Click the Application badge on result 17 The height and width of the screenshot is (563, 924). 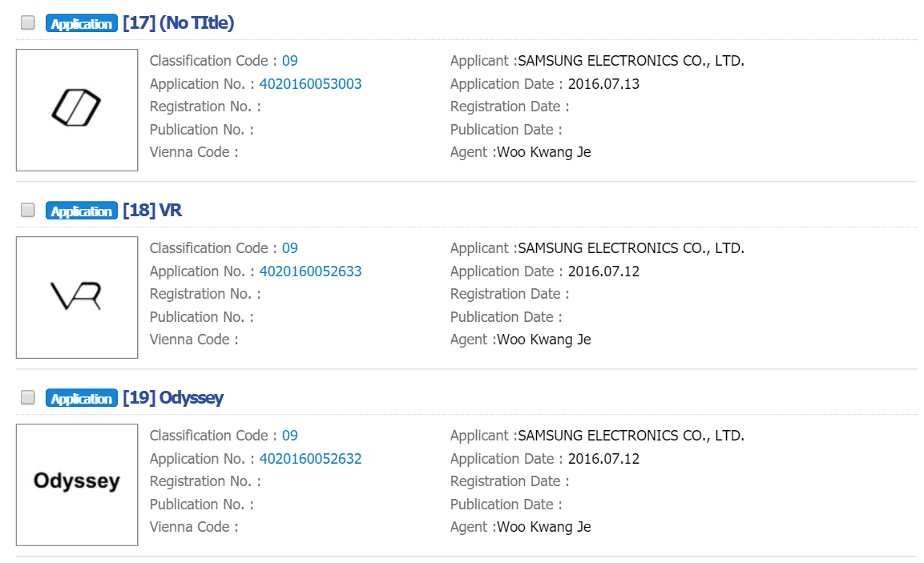(x=82, y=23)
